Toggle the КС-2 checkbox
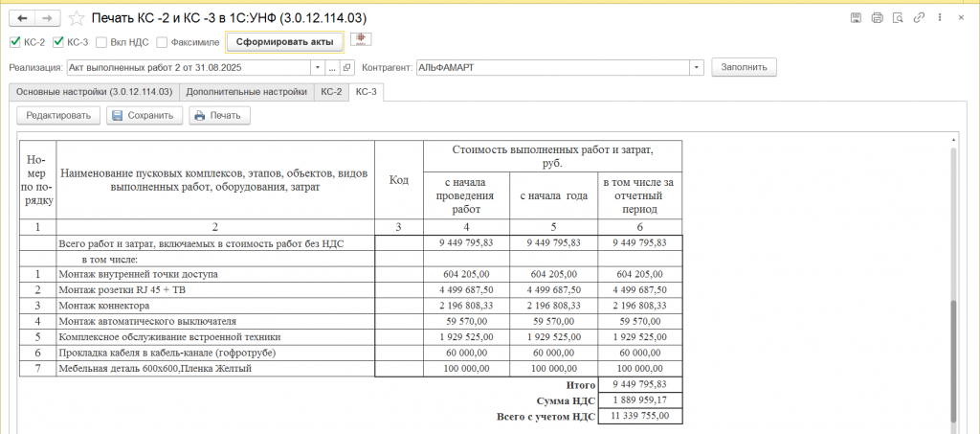Viewport: 980px width, 434px height. [x=15, y=42]
